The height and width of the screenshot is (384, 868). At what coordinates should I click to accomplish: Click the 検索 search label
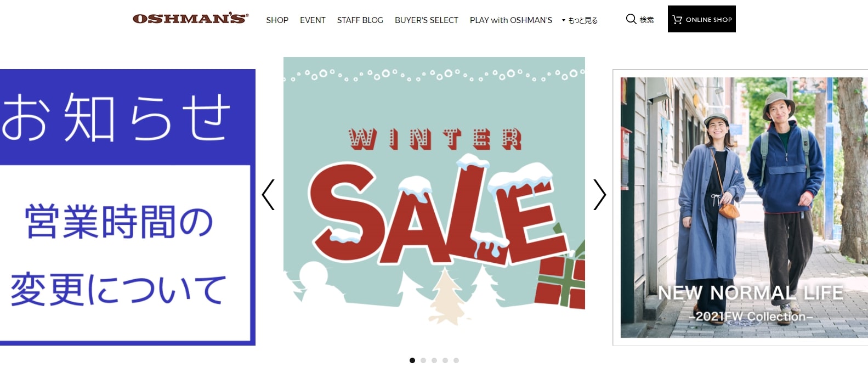coord(647,20)
